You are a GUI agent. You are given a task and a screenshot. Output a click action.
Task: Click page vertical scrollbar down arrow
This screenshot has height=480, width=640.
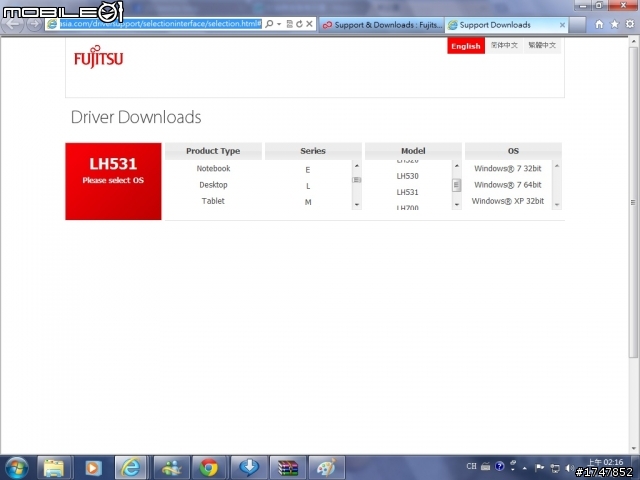click(634, 449)
